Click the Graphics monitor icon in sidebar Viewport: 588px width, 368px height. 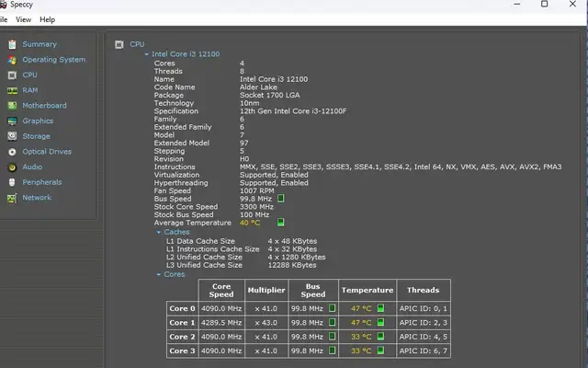(12, 121)
